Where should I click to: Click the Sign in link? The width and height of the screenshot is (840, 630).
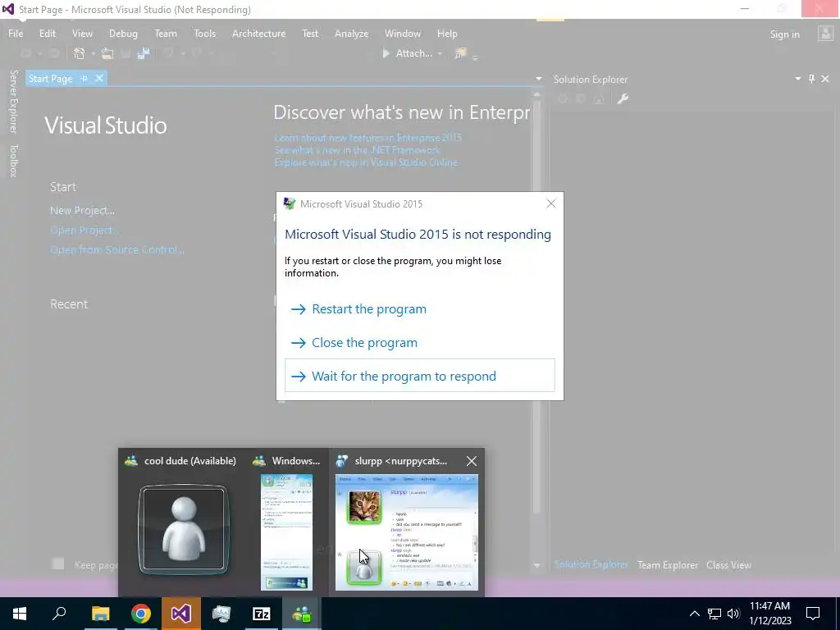(785, 34)
